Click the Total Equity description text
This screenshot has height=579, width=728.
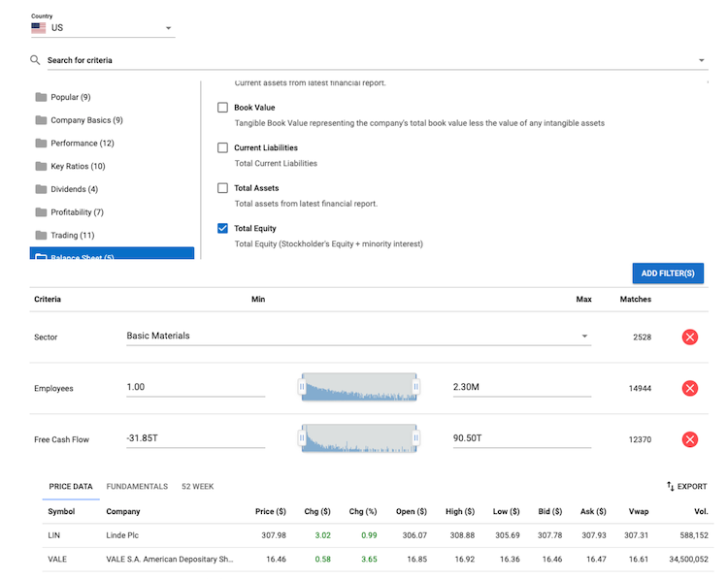[x=329, y=244]
